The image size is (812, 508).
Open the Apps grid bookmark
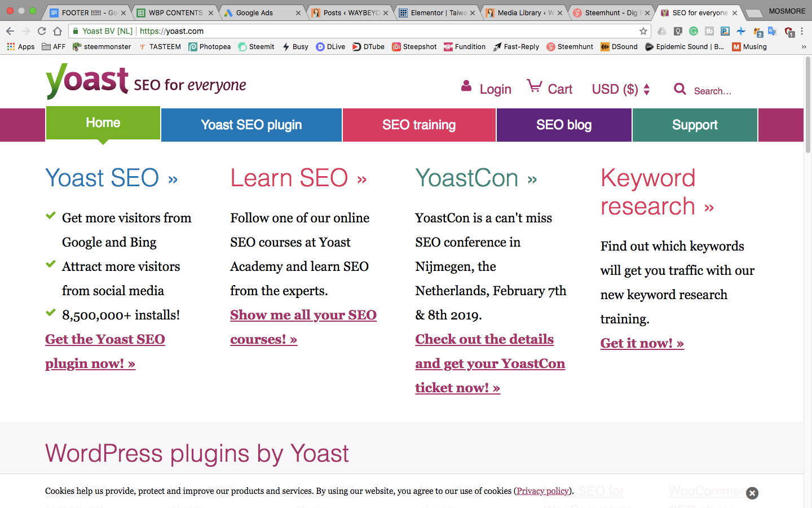click(21, 47)
